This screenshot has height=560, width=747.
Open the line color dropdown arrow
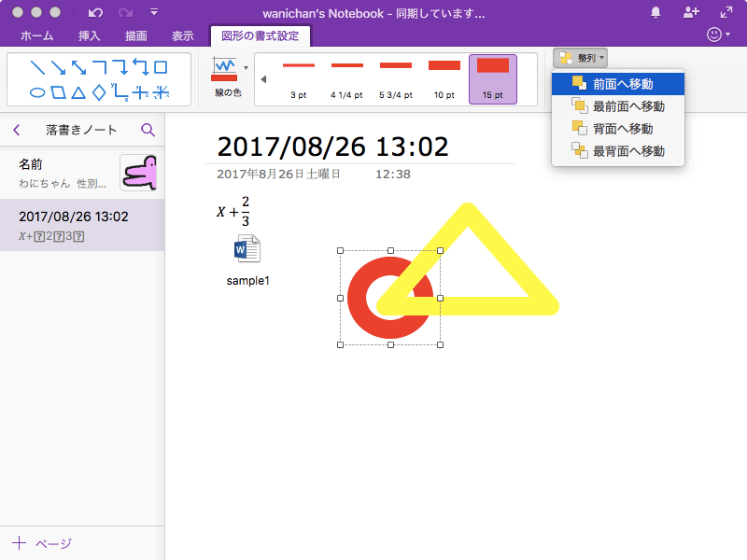pyautogui.click(x=246, y=68)
